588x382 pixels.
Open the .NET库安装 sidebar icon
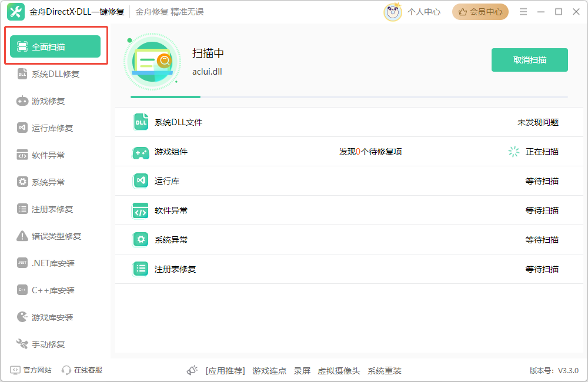click(x=22, y=263)
